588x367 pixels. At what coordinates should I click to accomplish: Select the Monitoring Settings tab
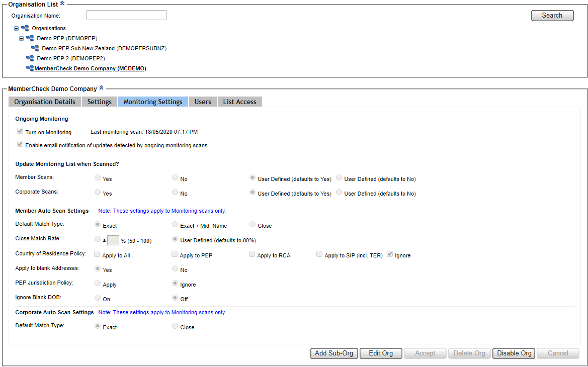coord(153,102)
